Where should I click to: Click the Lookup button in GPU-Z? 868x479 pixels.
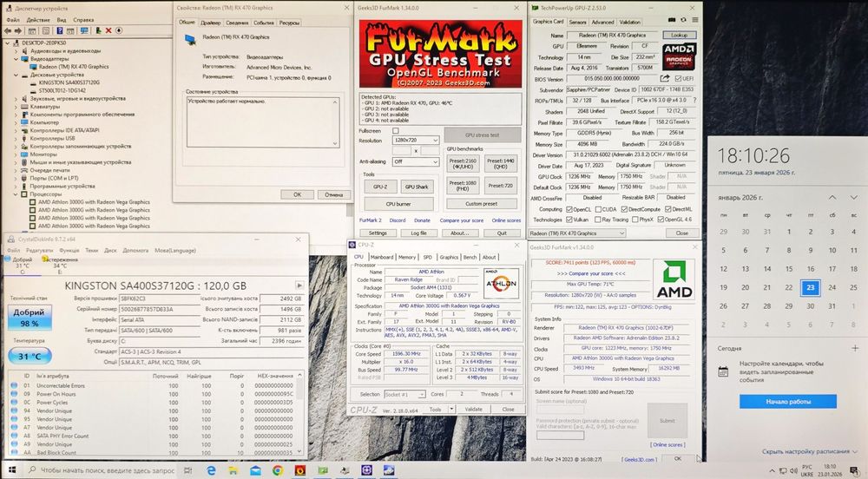click(680, 35)
